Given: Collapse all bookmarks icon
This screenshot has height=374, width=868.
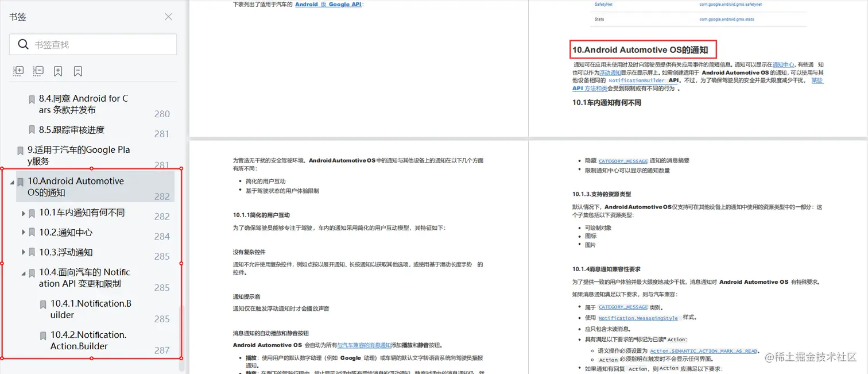Looking at the screenshot, I should pyautogui.click(x=38, y=71).
